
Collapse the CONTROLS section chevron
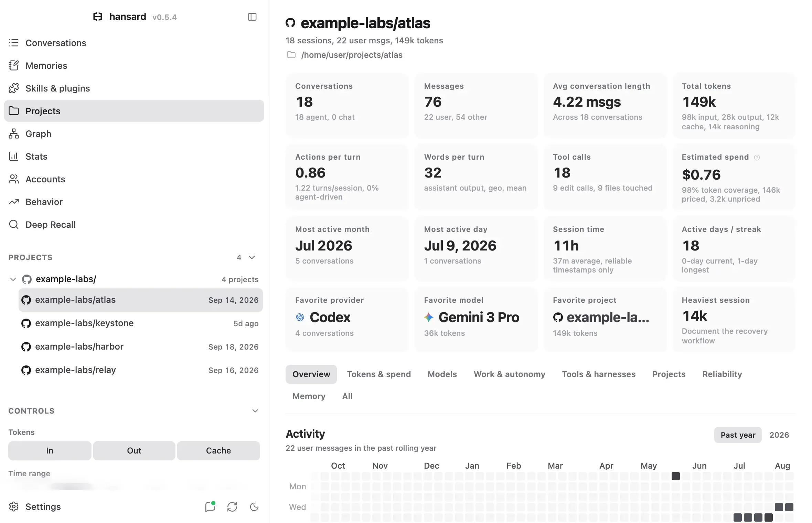click(x=255, y=411)
